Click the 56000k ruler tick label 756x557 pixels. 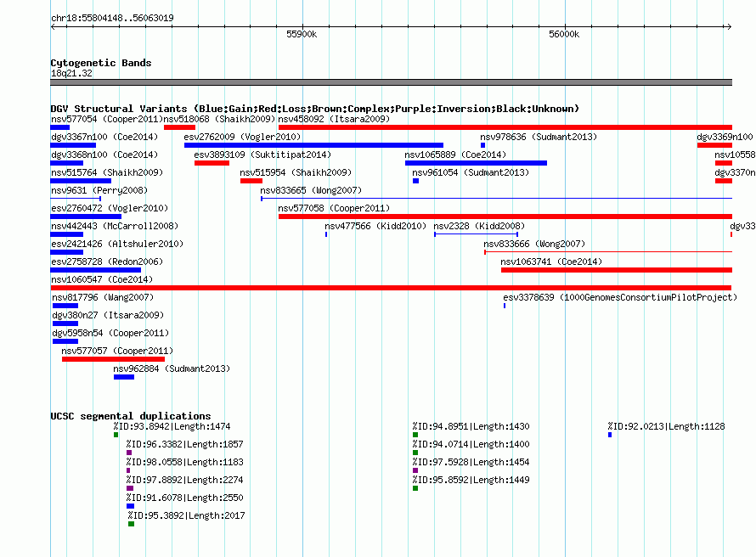click(564, 34)
